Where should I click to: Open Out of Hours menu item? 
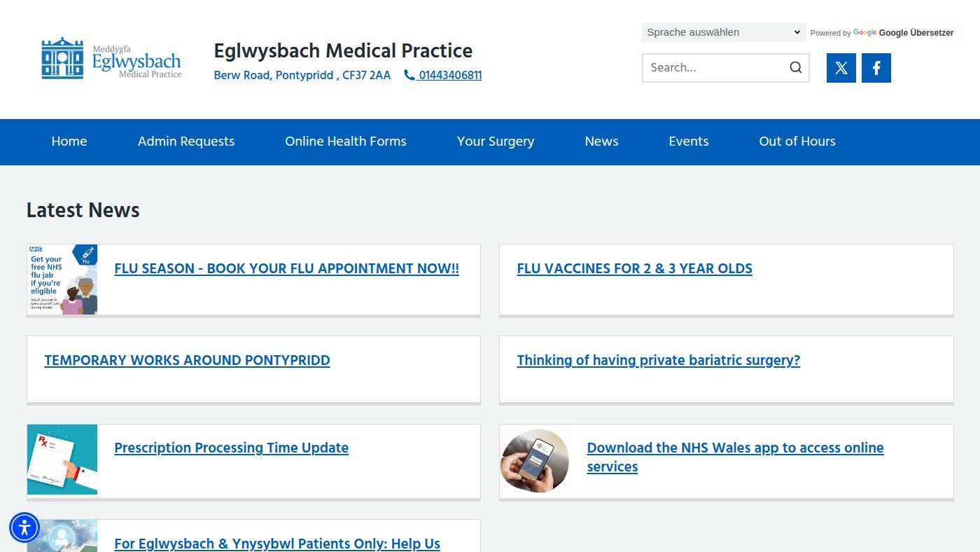797,142
